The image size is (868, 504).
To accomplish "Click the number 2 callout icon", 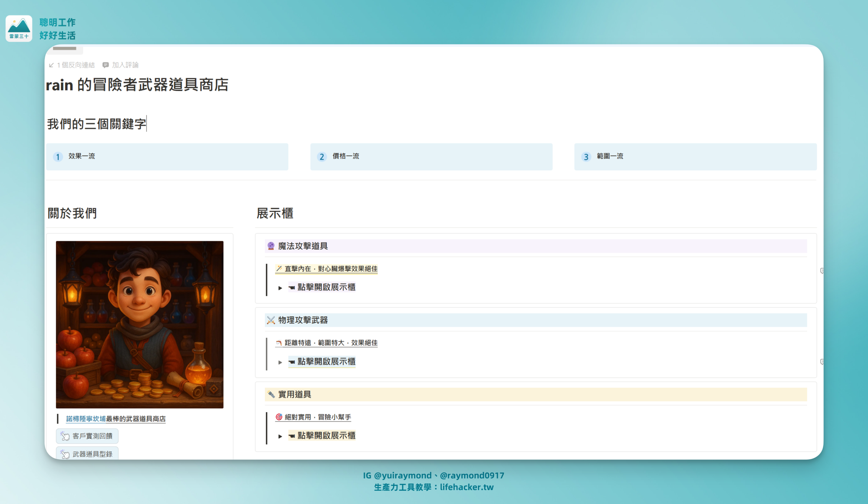I will [322, 157].
